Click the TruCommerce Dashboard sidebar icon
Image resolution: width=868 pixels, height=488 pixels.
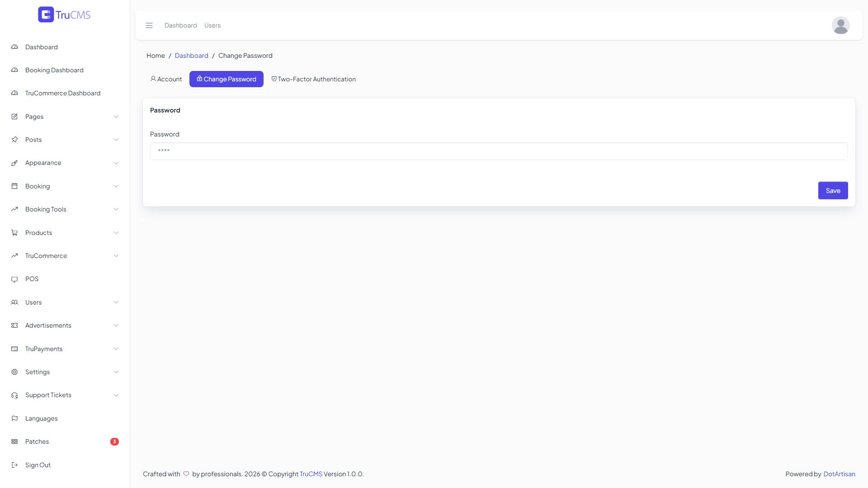14,93
